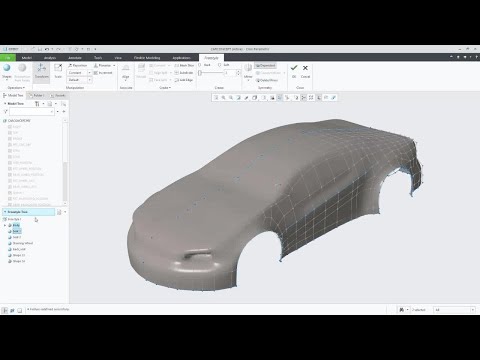
Task: Switch to the Applications ribbon tab
Action: click(x=181, y=58)
